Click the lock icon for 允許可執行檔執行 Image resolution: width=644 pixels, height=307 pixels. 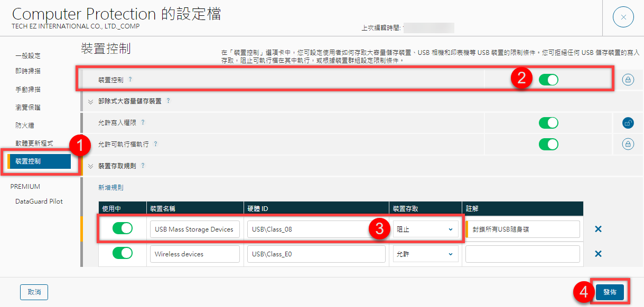[x=628, y=143]
